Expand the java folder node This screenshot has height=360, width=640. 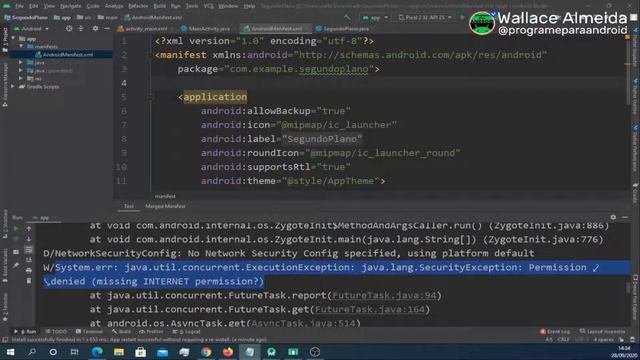21,62
